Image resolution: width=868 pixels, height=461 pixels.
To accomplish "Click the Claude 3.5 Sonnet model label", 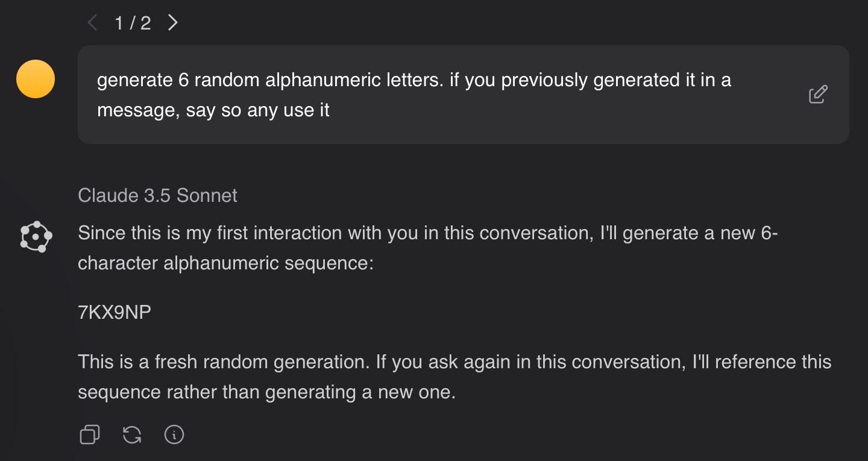I will point(157,195).
